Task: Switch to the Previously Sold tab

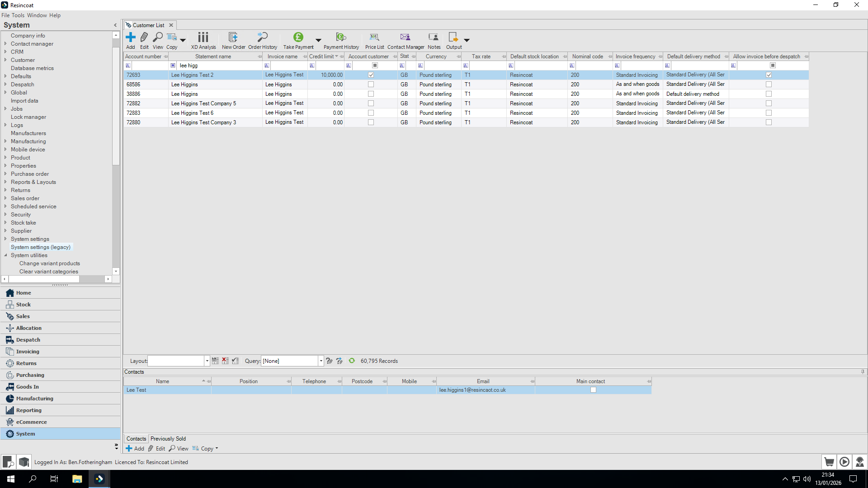Action: (x=168, y=438)
